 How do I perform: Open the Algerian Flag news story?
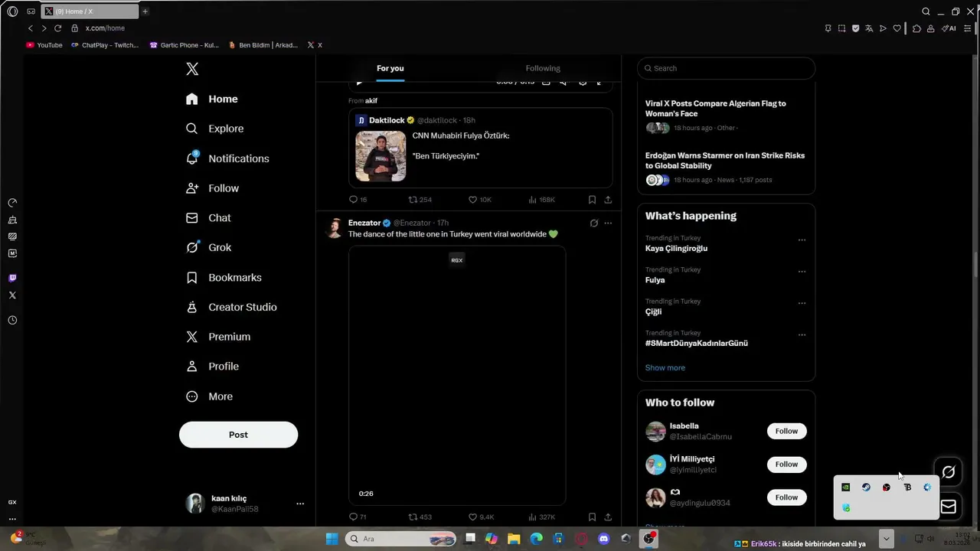pos(726,115)
